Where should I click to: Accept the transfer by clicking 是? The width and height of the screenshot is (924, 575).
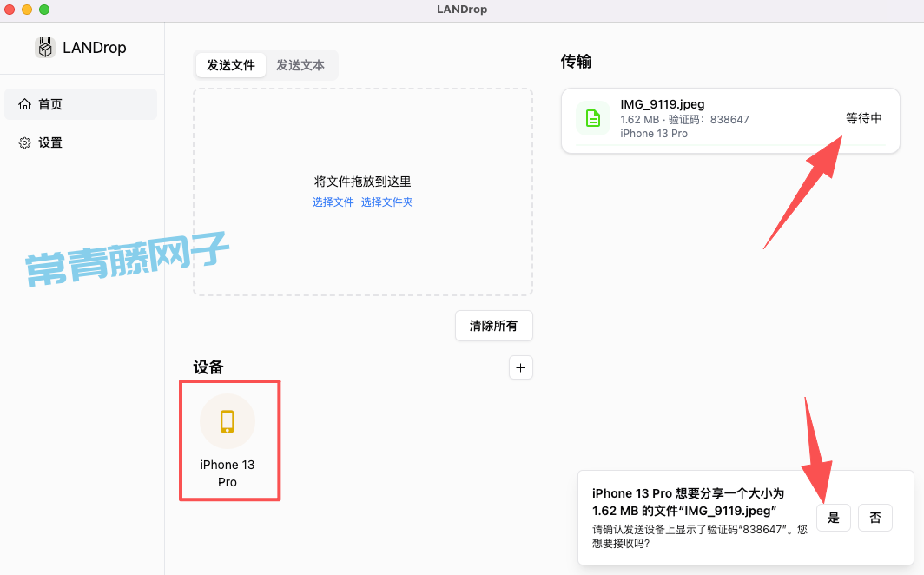(834, 518)
